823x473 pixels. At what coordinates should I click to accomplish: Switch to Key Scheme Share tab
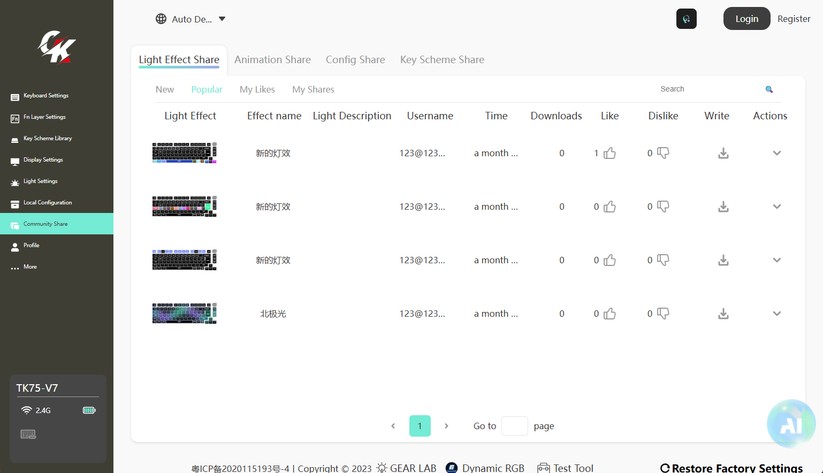click(442, 60)
